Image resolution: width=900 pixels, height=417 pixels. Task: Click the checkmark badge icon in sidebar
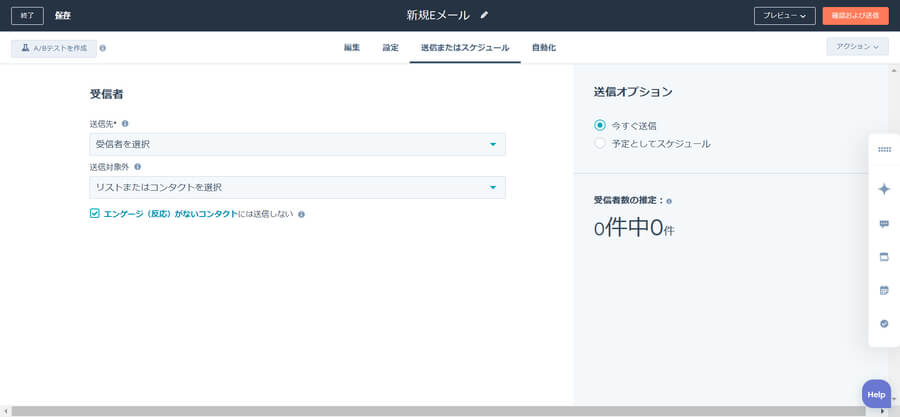click(x=884, y=323)
